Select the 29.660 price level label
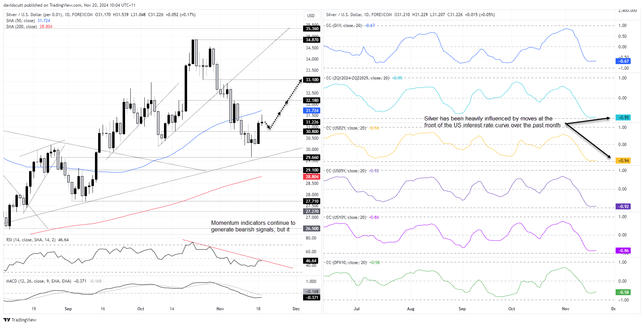This screenshot has height=326, width=644. [x=312, y=158]
